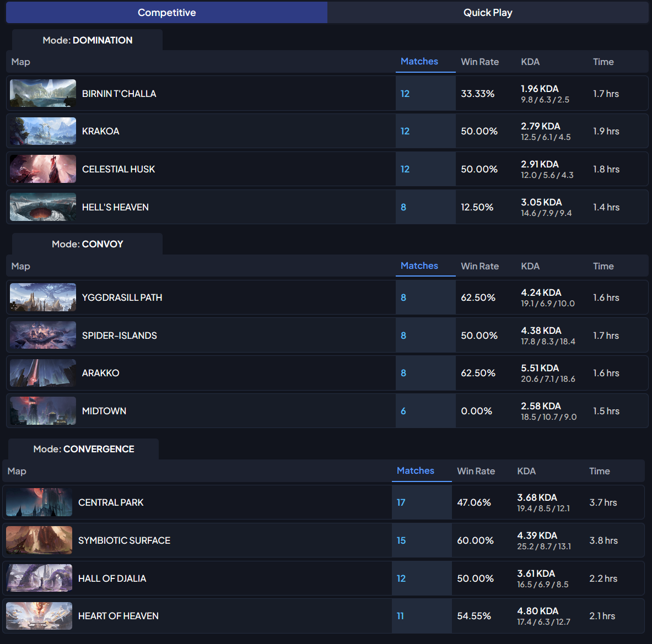
Task: Open the Birnin T'Challa map thumbnail
Action: [43, 93]
